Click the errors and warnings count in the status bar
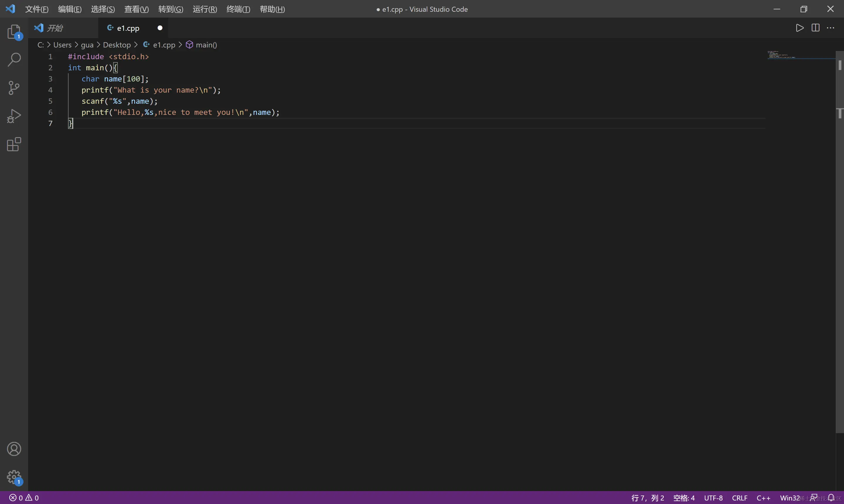 pos(24,498)
